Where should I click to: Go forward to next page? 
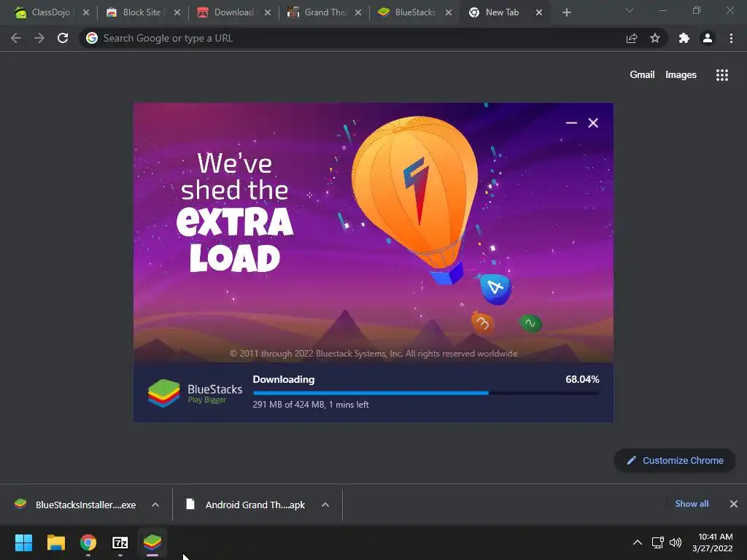point(39,38)
